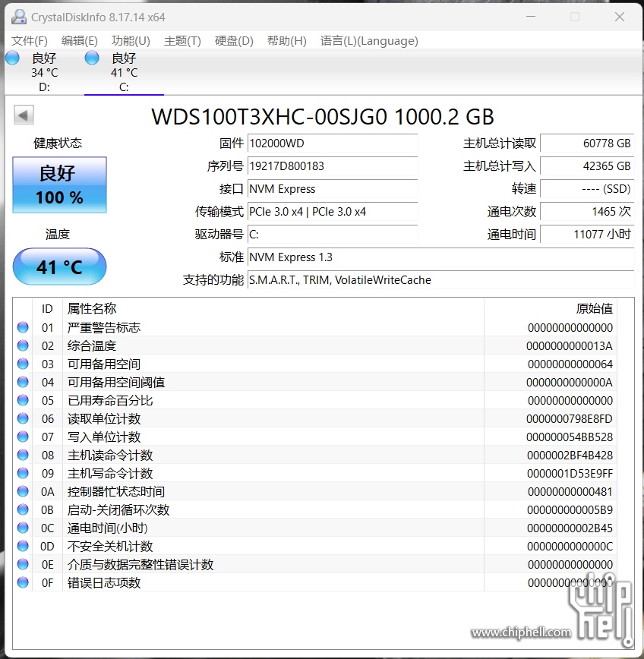Click total host reads value 60778 GB
Image resolution: width=644 pixels, height=659 pixels.
(x=587, y=143)
